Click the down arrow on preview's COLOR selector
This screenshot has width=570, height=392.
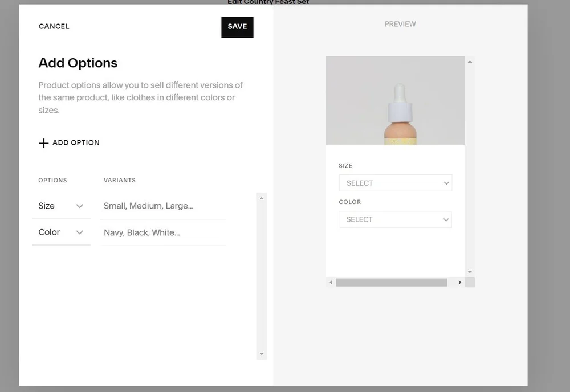tap(445, 219)
